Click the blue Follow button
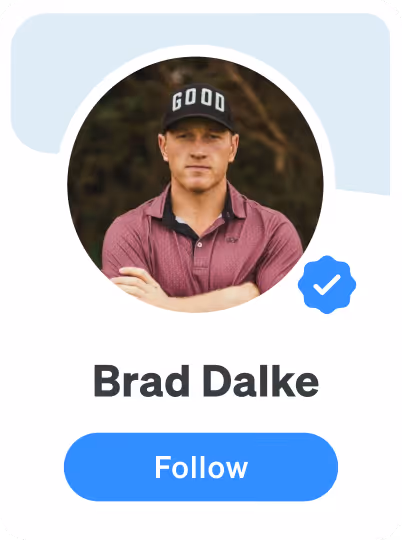Screen dimensions: 402x540 [x=201, y=467]
